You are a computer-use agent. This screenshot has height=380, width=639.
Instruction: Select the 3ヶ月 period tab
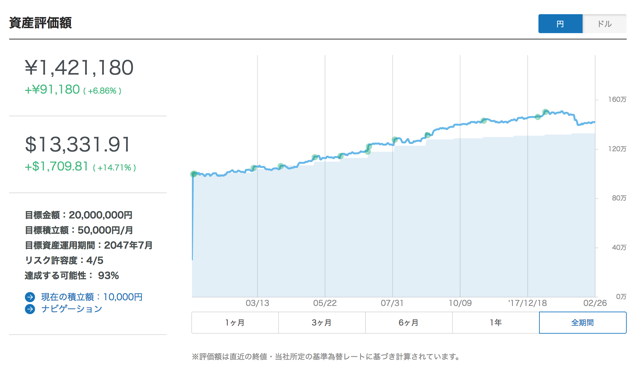[322, 323]
